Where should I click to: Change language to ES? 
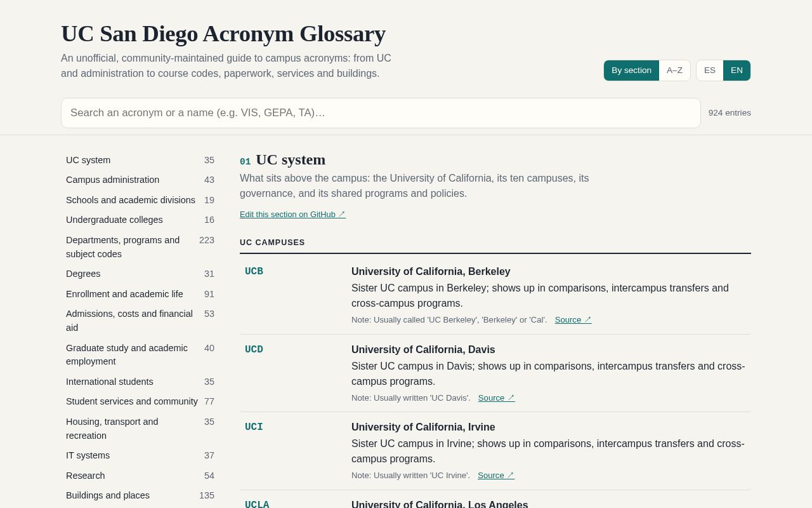[x=710, y=70]
